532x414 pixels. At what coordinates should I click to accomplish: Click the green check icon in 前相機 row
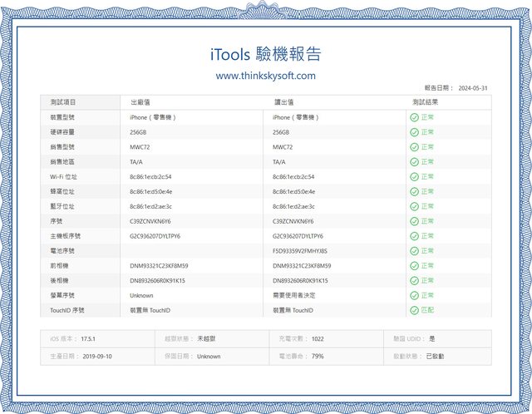(414, 266)
